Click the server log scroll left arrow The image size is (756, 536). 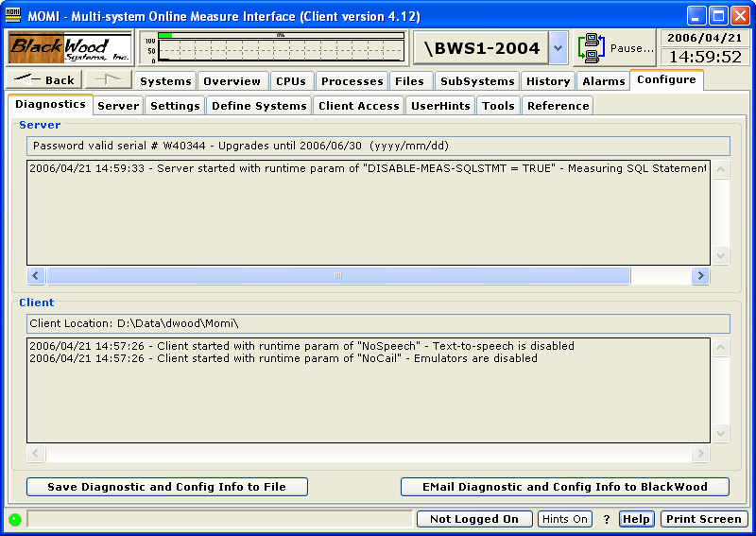pyautogui.click(x=36, y=276)
